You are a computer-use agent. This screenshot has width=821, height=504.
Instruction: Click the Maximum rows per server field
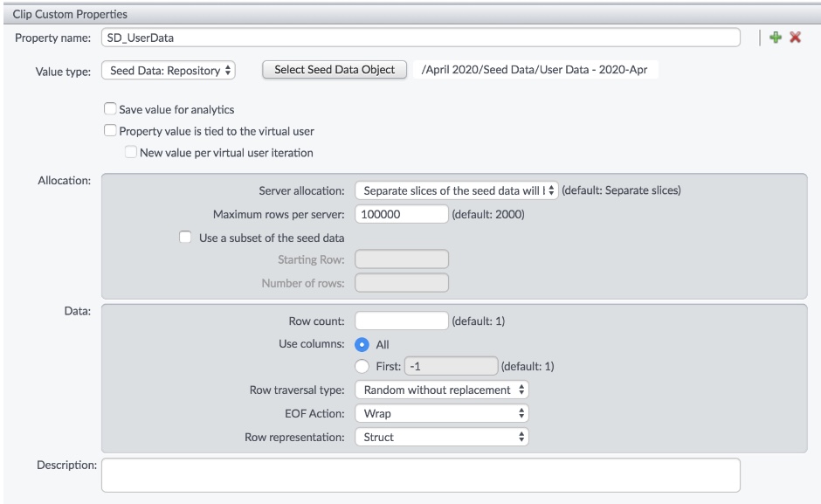click(x=402, y=214)
